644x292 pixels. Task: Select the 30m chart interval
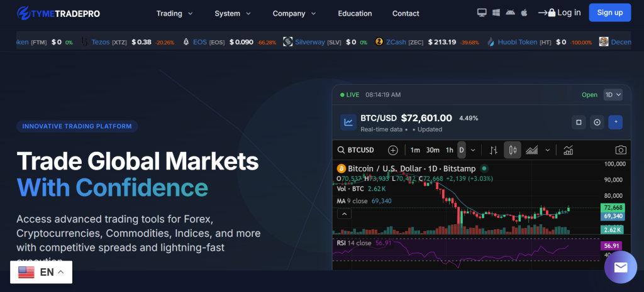pos(433,150)
